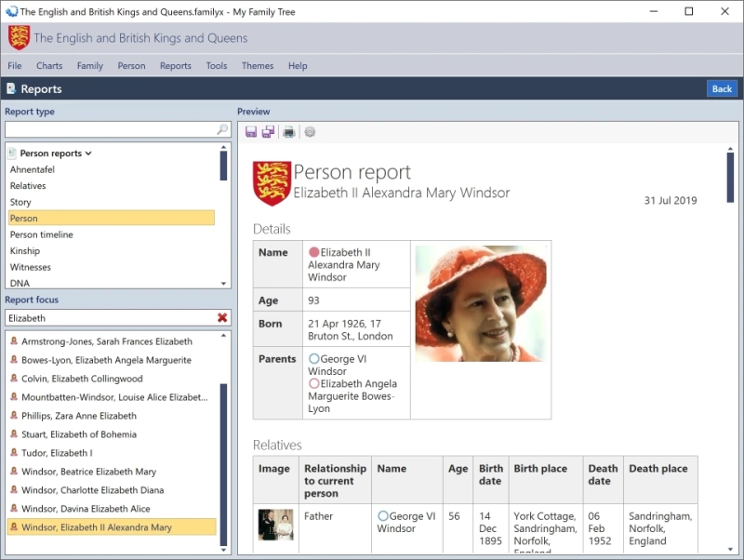Open the Family menu

click(x=90, y=65)
